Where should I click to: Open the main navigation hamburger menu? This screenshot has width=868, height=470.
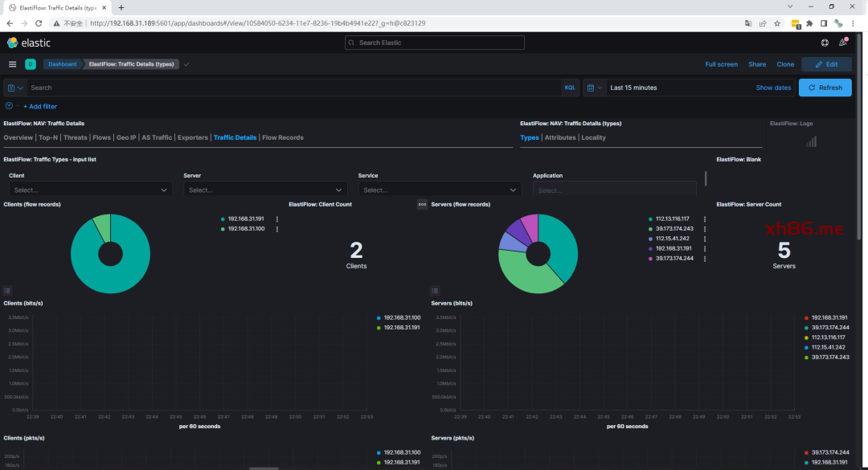pos(12,64)
